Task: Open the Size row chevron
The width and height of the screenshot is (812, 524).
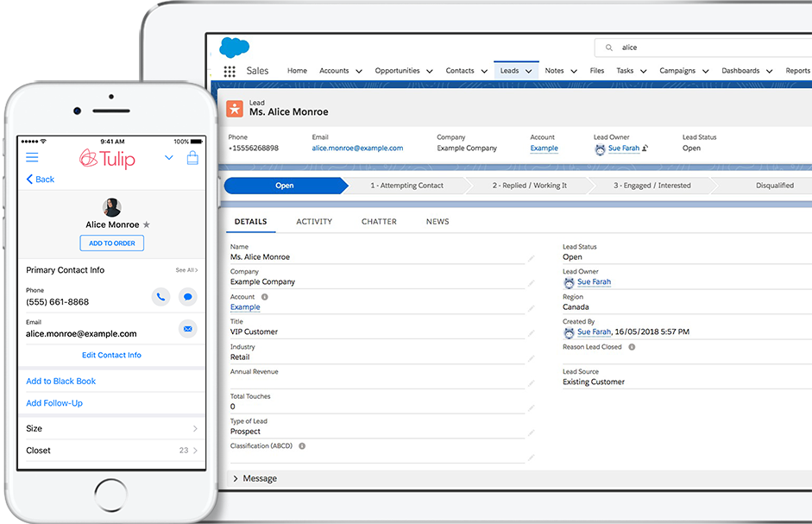Action: [x=195, y=429]
